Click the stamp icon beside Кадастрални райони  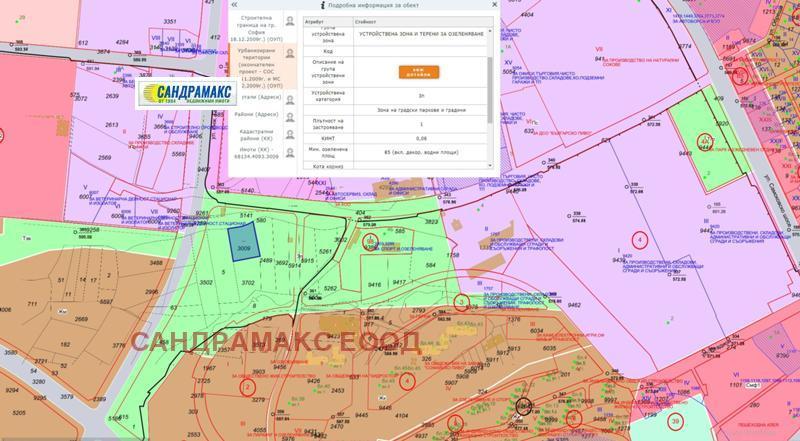point(290,133)
